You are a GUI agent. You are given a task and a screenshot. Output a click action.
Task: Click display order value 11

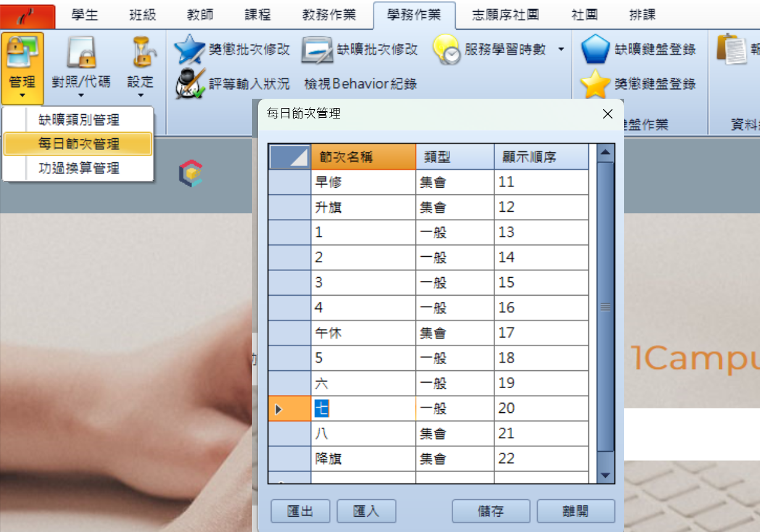541,182
